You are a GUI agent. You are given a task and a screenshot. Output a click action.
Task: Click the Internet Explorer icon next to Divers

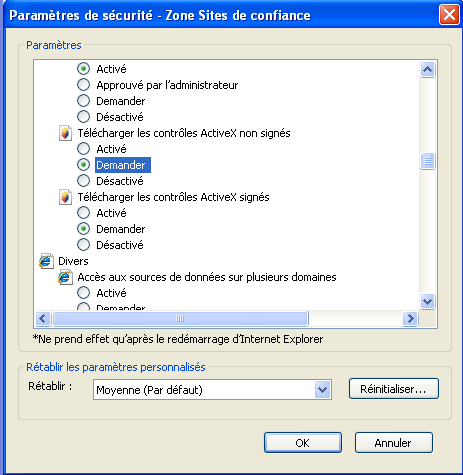pyautogui.click(x=46, y=261)
